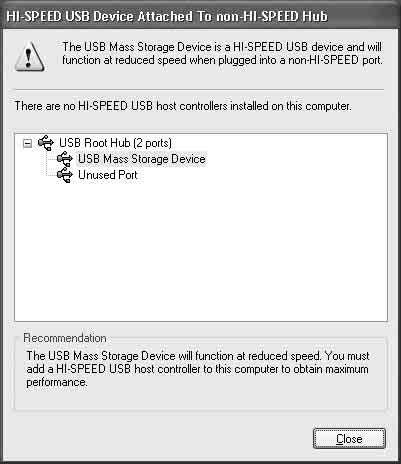Image resolution: width=401 pixels, height=464 pixels.
Task: Click the 'no HI-SPEED USB host controllers' text
Action: pyautogui.click(x=183, y=106)
